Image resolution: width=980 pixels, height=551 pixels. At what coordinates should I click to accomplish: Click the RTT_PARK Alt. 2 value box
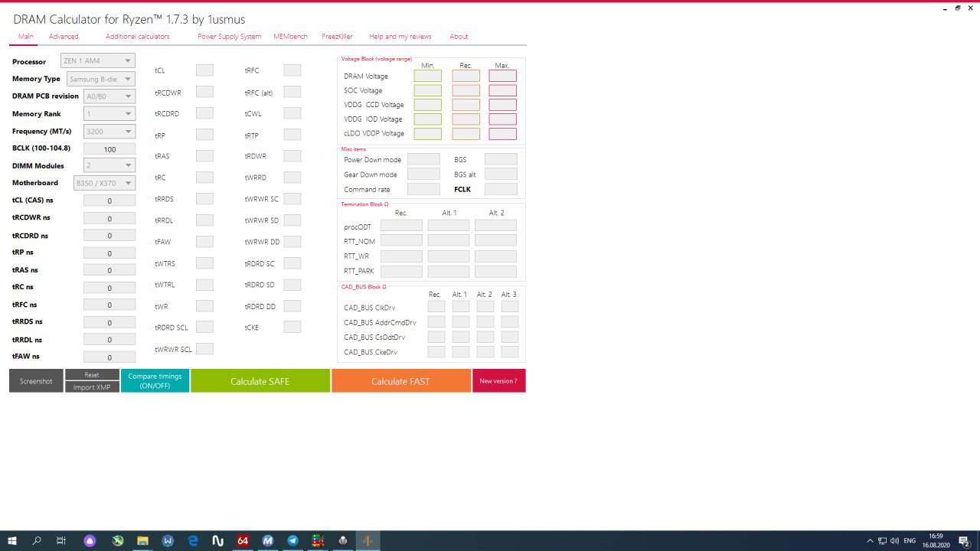[495, 271]
